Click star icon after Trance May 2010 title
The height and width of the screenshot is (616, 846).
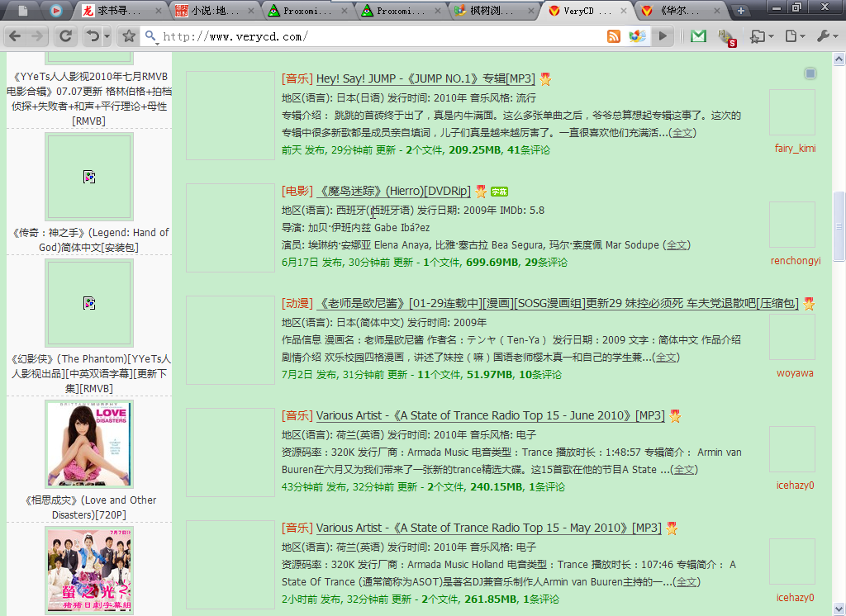tap(672, 528)
